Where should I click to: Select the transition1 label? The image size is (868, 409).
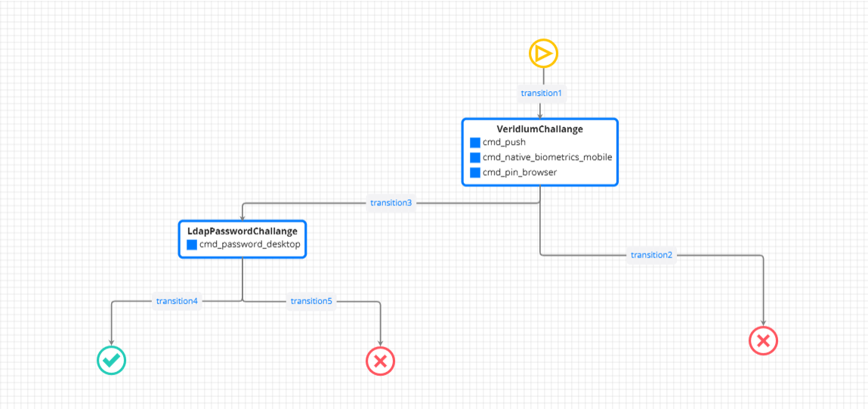[x=541, y=94]
